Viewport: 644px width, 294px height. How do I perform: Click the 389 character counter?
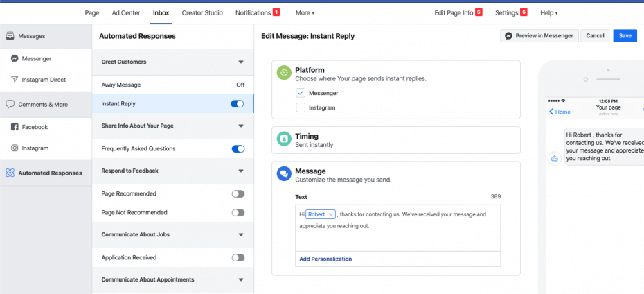496,196
